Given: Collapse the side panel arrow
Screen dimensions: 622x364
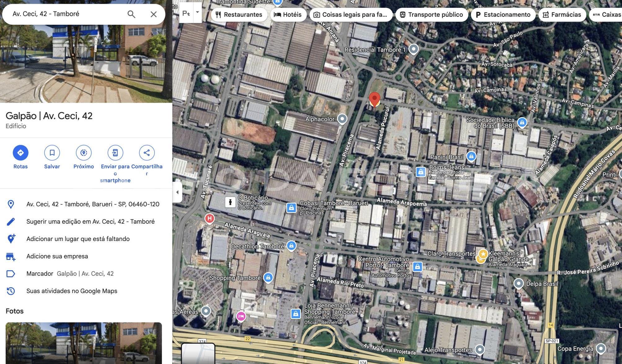Looking at the screenshot, I should (177, 192).
